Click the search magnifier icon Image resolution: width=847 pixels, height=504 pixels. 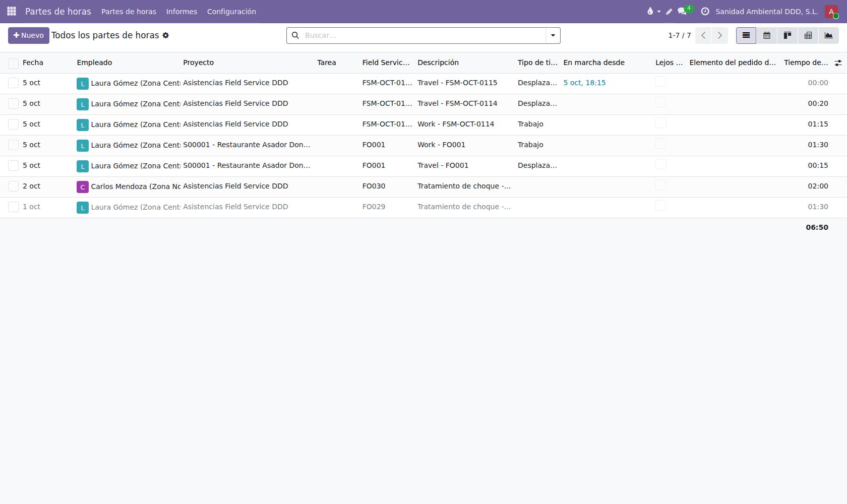coord(295,35)
